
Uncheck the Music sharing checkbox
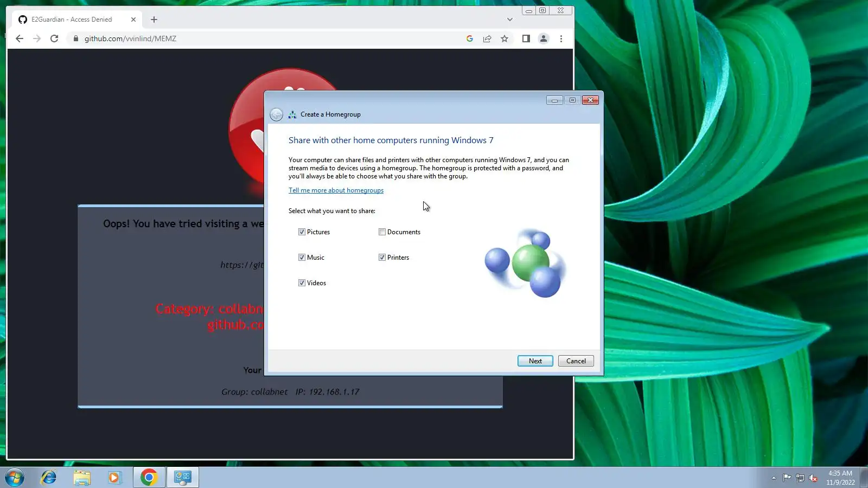pyautogui.click(x=302, y=258)
